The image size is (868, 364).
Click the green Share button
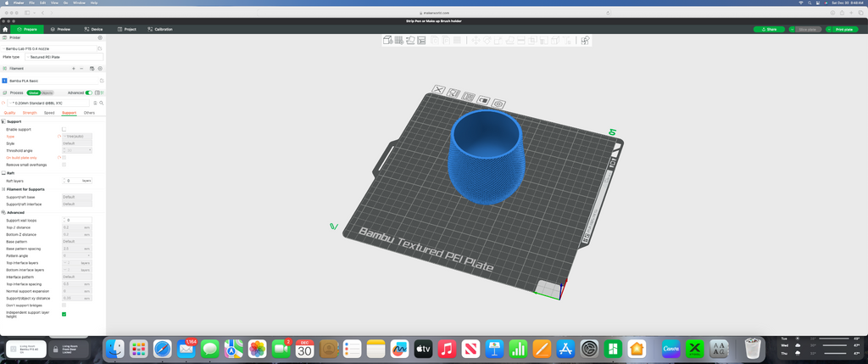(769, 29)
